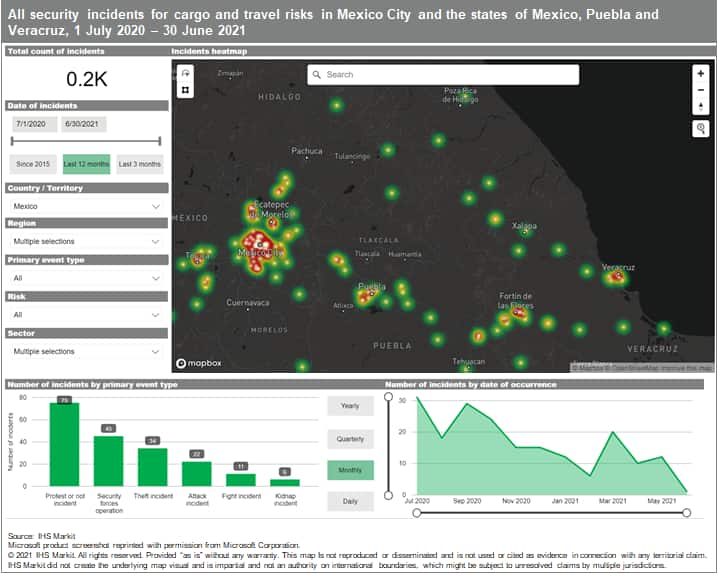This screenshot has height=587, width=721.
Task: Toggle the Last 12 months date range
Action: [86, 164]
